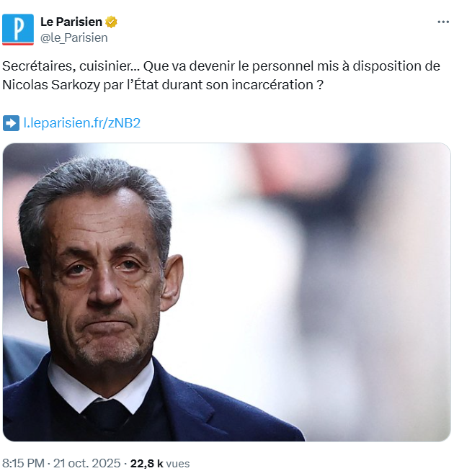Click the red stripe under the Parisien logo

(18, 44)
